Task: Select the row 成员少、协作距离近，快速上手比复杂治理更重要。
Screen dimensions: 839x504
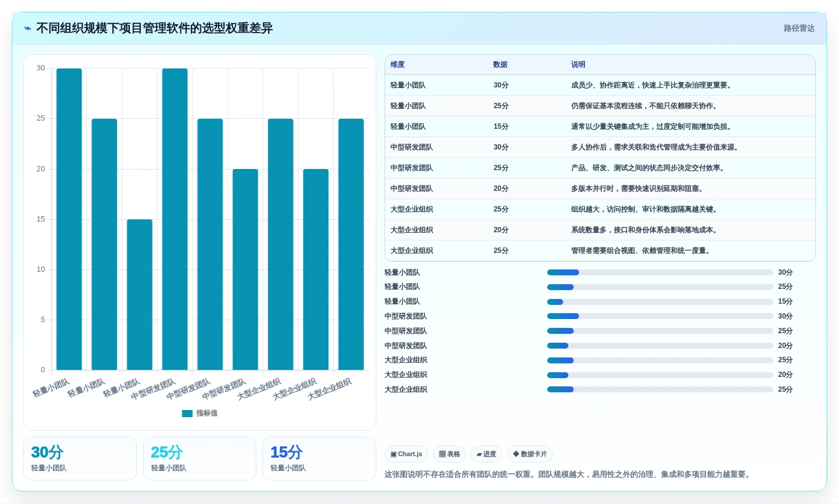Action: (x=600, y=86)
